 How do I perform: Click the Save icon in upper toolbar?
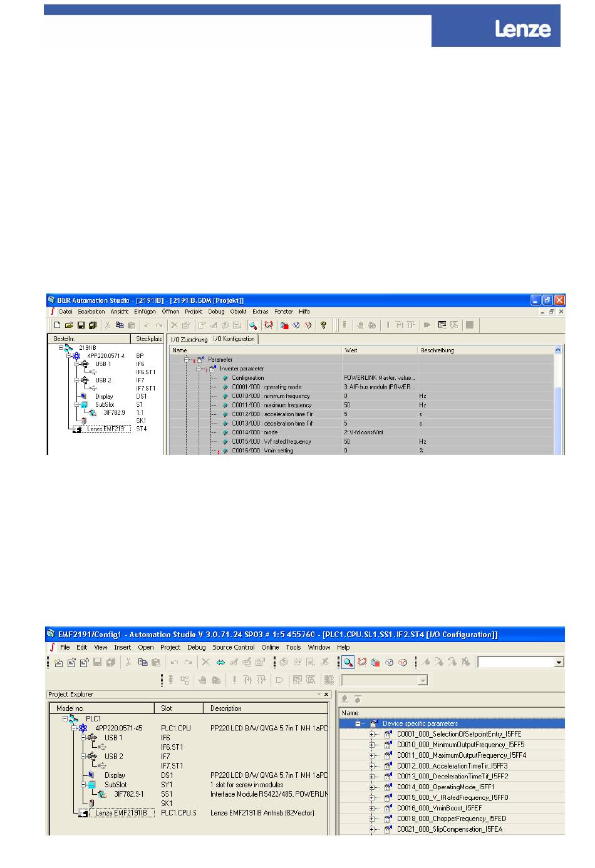pyautogui.click(x=81, y=325)
